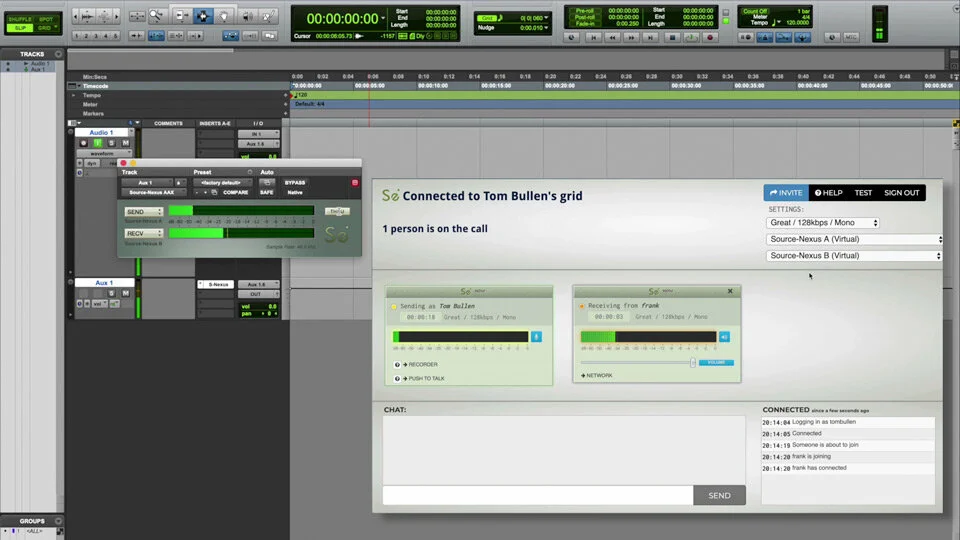Click TEST in Source-Connect header

pyautogui.click(x=863, y=193)
